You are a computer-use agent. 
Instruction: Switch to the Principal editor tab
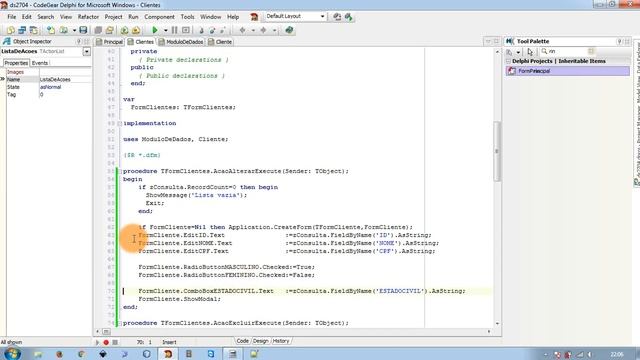(x=109, y=42)
